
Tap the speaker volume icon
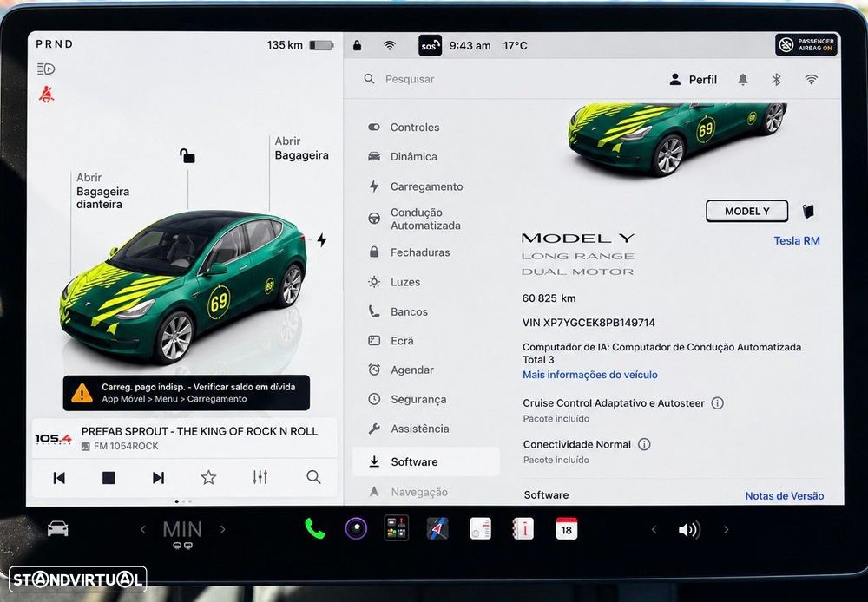coord(689,529)
